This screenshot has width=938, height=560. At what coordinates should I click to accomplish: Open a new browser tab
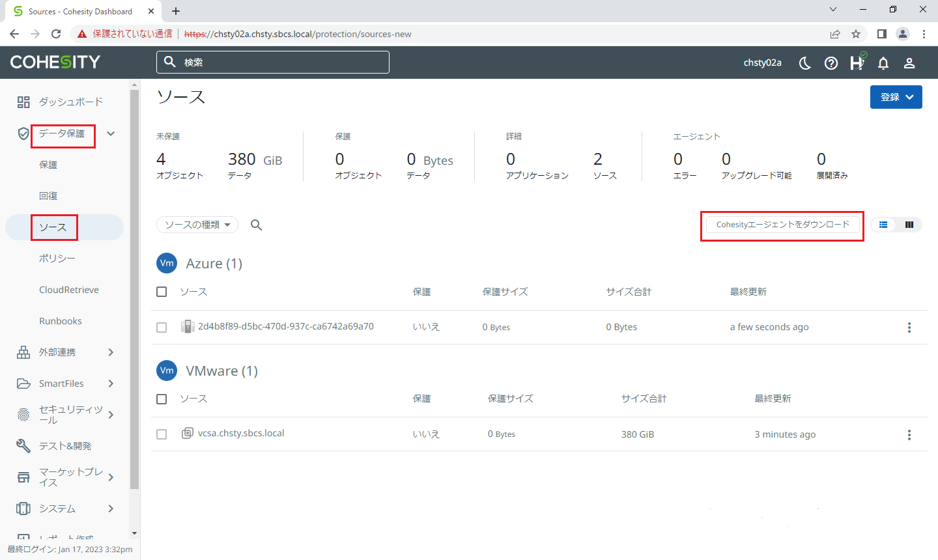176,11
